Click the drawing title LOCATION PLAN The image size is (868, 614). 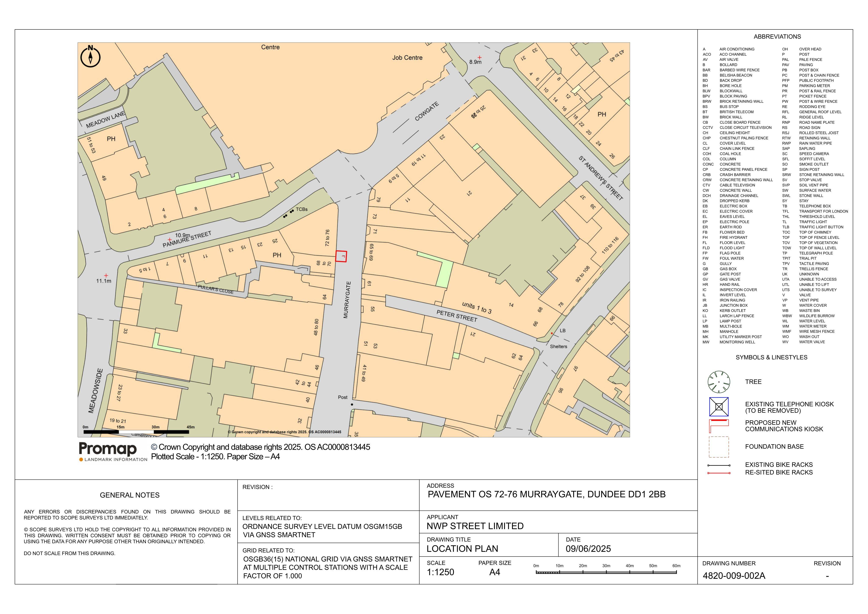pos(462,549)
